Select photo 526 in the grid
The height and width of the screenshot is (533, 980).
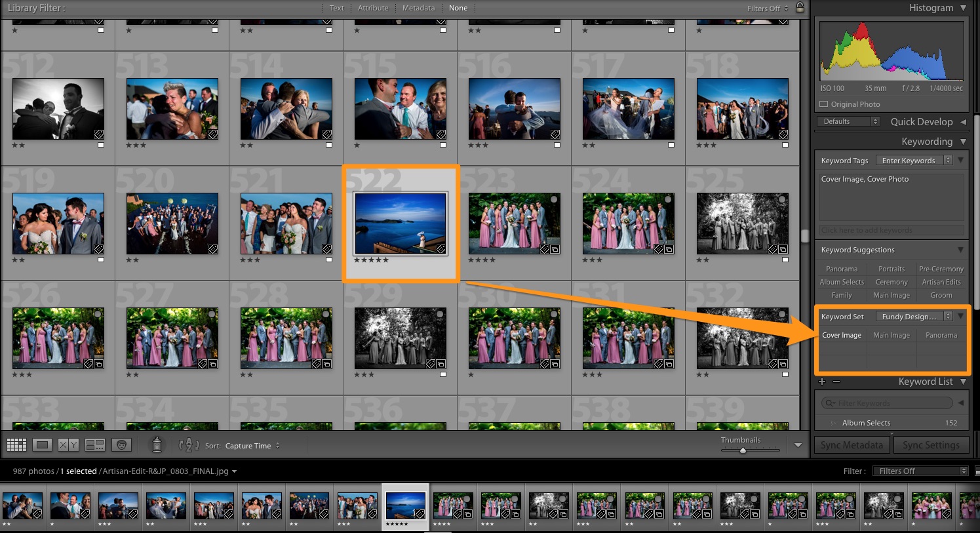58,338
